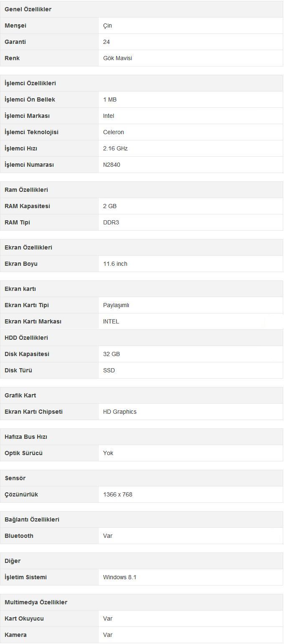This screenshot has height=644, width=284.
Task: Select the Ekran Kartı Tipi Paylaşımlı value
Action: (x=116, y=305)
